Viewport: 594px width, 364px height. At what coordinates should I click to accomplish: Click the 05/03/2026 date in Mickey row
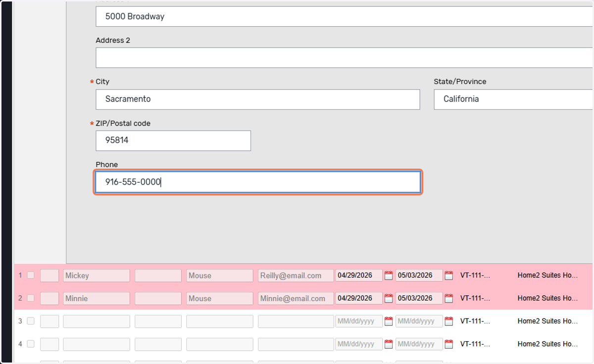[x=419, y=275]
